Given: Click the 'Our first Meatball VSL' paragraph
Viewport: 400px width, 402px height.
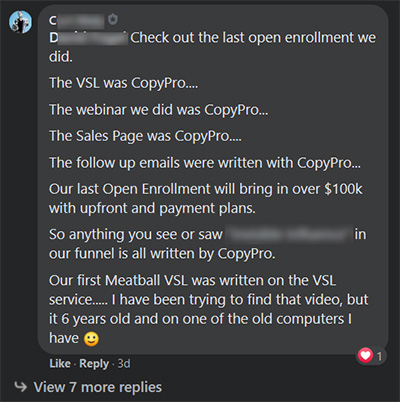Looking at the screenshot, I should (209, 309).
